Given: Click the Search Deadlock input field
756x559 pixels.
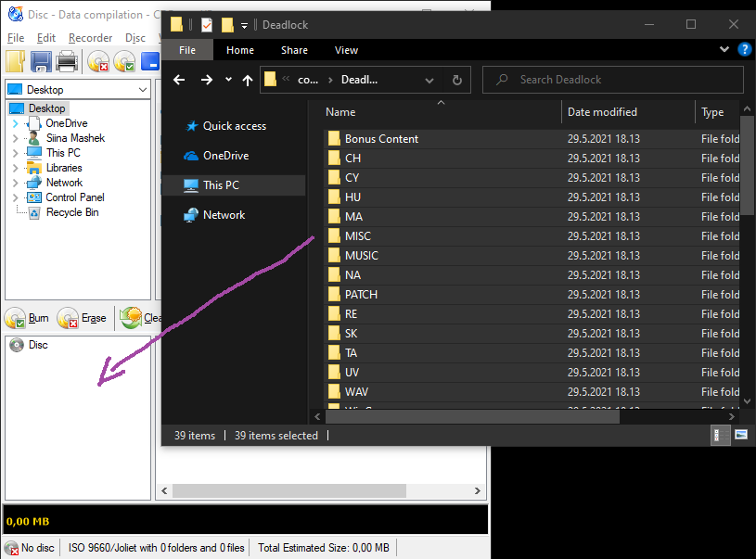Looking at the screenshot, I should point(613,80).
